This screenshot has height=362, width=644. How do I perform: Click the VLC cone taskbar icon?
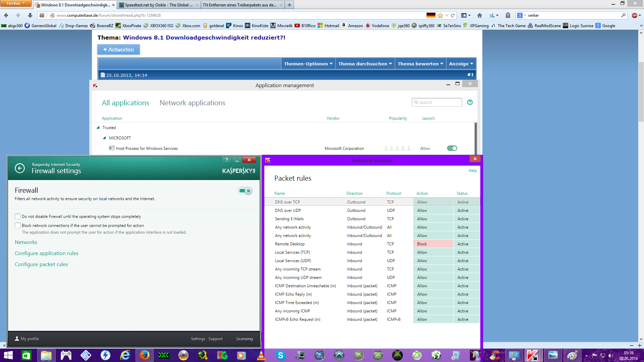pos(261,355)
